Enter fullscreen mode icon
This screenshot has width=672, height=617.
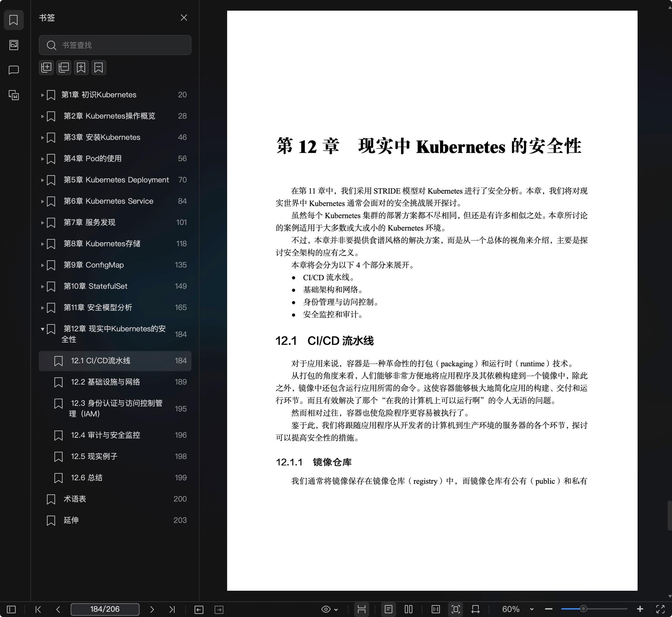pos(660,609)
